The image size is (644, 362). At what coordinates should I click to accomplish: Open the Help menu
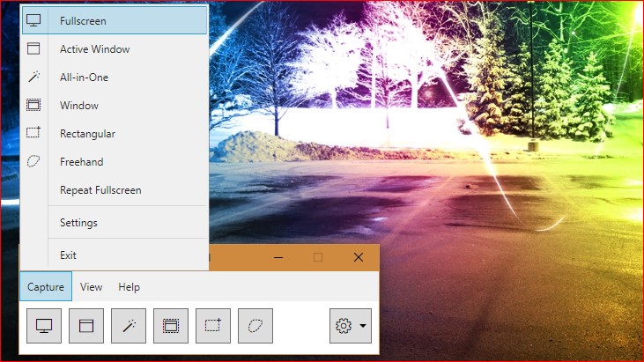click(x=129, y=286)
